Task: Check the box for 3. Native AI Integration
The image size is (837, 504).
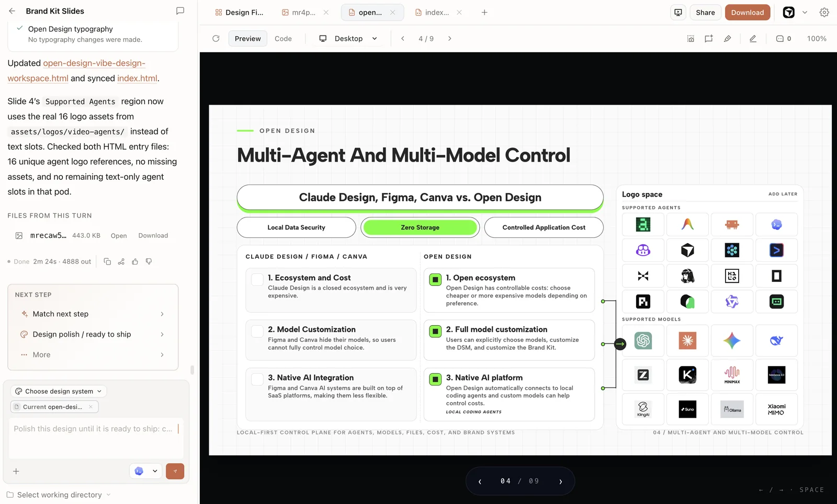Action: 257,379
